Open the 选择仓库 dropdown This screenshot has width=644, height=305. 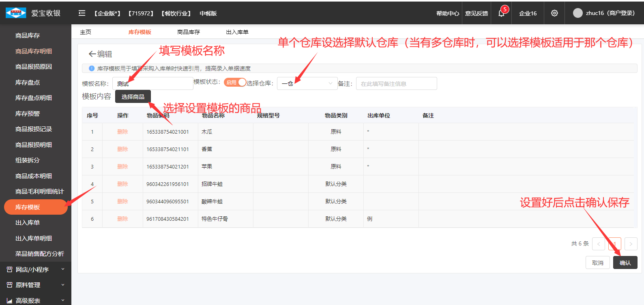pos(307,83)
